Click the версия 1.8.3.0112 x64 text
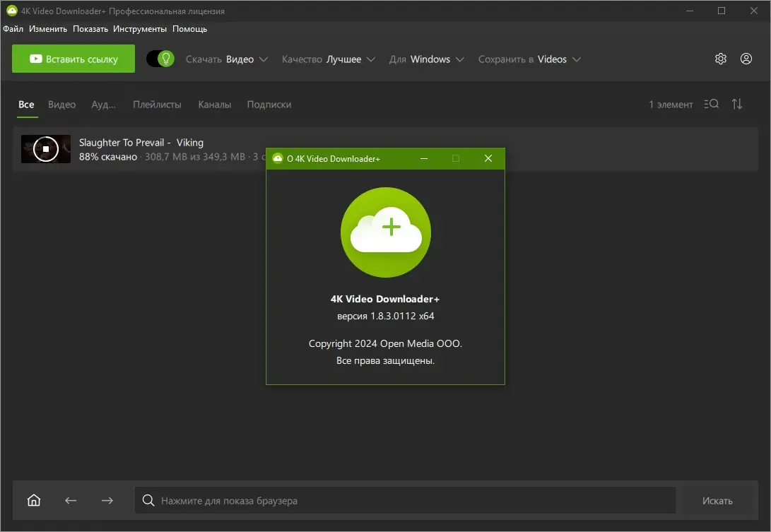 [x=386, y=316]
